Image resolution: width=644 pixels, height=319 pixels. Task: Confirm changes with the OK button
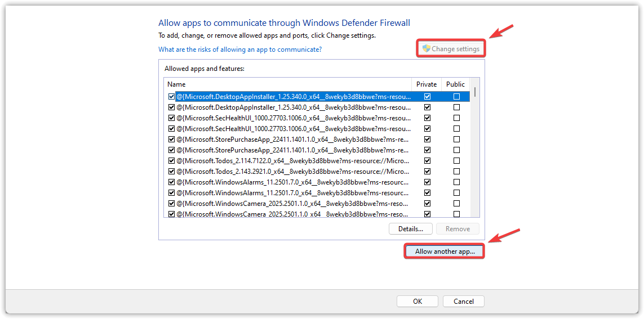(x=417, y=302)
